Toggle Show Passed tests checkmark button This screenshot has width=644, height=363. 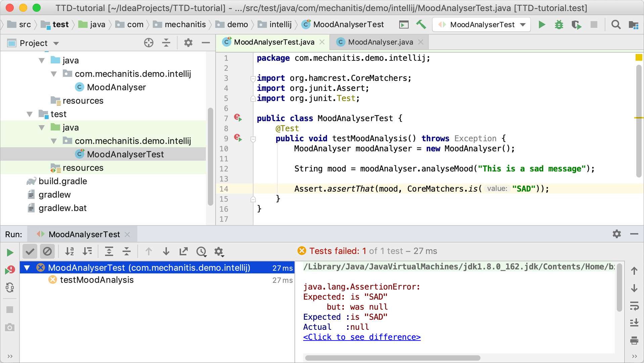pos(30,251)
